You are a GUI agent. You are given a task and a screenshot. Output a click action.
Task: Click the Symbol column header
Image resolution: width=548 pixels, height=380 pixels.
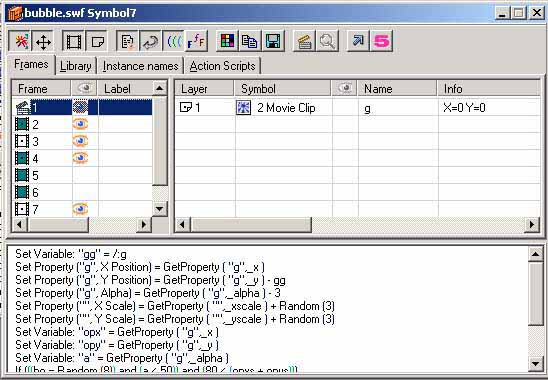tap(282, 88)
